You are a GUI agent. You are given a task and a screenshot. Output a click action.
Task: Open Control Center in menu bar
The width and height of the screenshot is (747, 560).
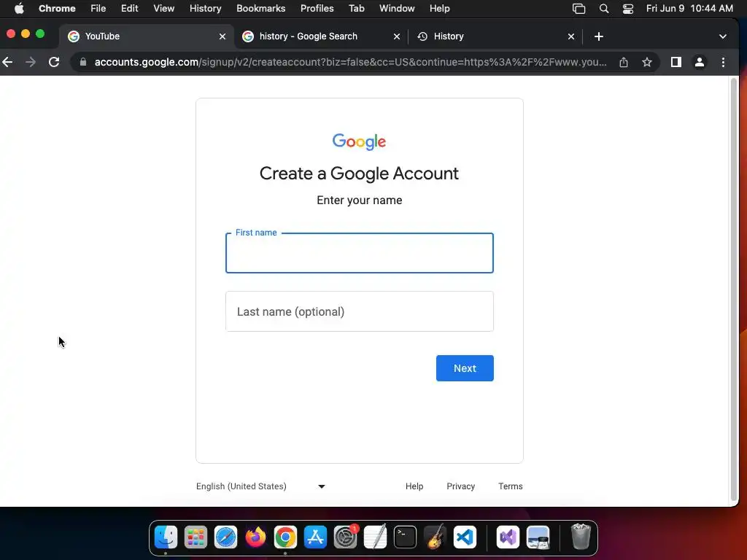[x=628, y=9]
